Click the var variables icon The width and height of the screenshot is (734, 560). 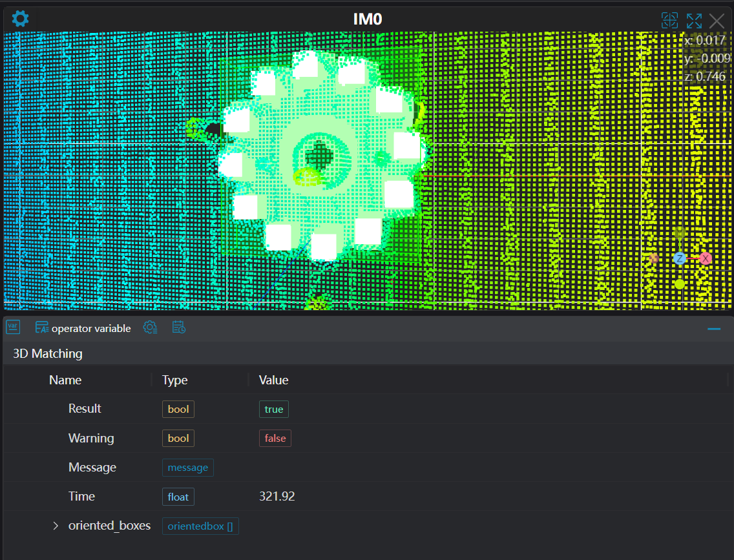point(13,327)
